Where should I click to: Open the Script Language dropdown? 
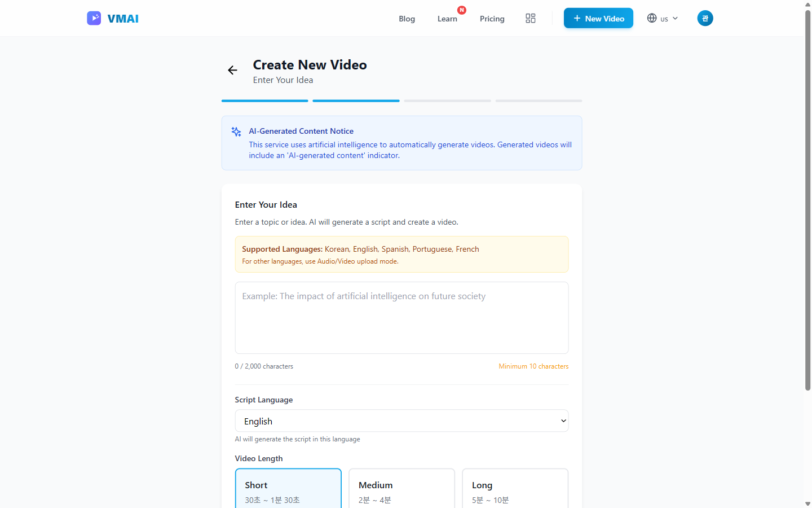pos(401,421)
